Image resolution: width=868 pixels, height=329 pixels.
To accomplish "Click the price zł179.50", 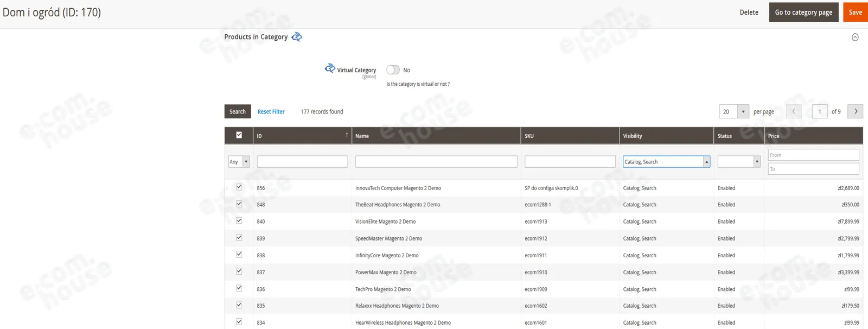I will coord(850,306).
